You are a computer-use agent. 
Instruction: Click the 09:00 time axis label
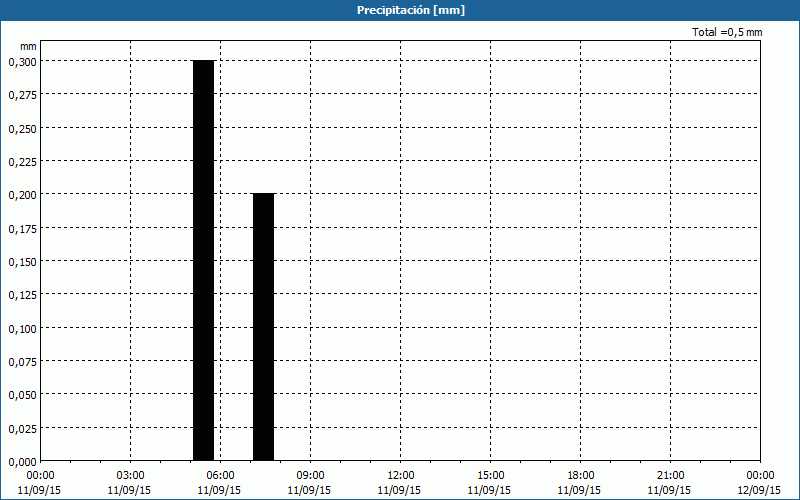tap(310, 476)
